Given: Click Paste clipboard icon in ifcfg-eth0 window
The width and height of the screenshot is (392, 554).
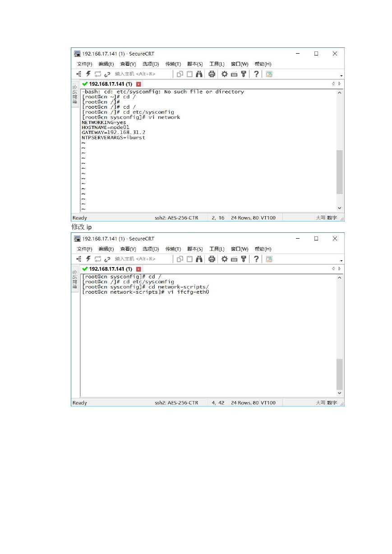Looking at the screenshot, I should [189, 259].
